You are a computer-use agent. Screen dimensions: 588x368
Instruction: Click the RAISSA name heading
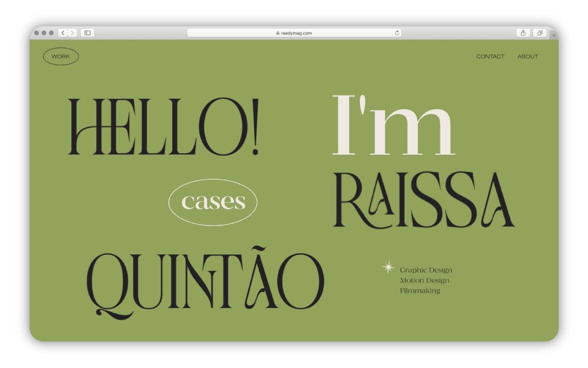tap(424, 200)
